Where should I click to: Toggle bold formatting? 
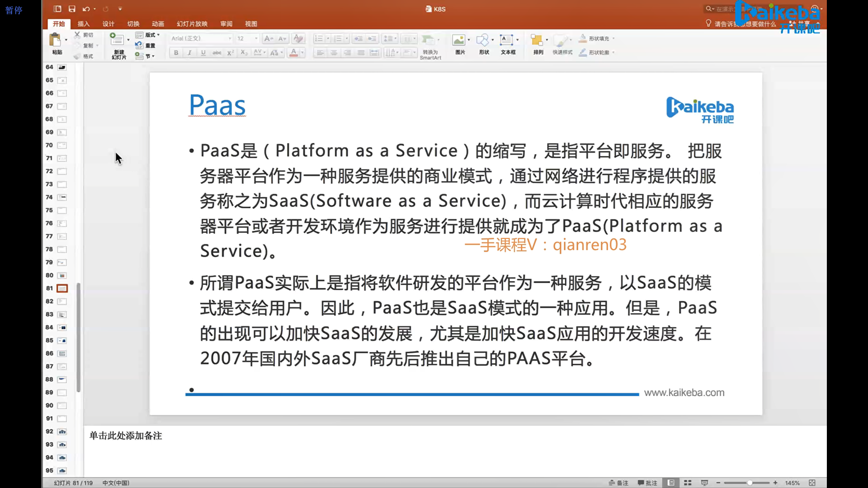point(176,53)
